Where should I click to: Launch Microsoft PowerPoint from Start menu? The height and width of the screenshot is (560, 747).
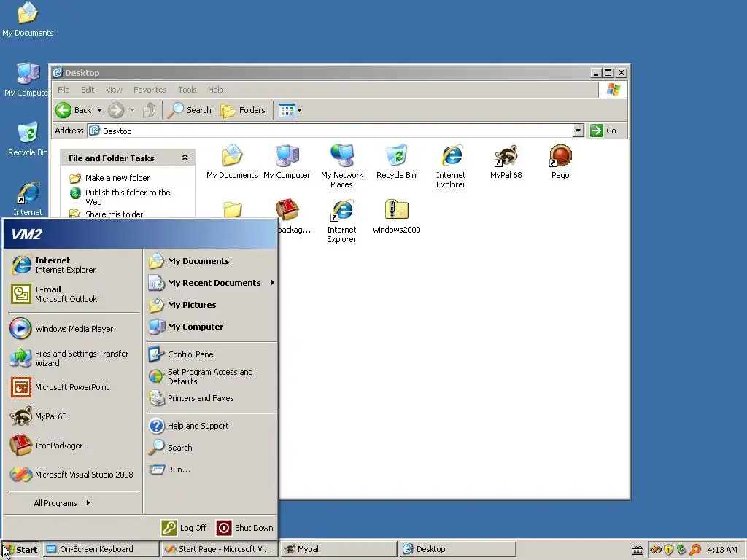click(x=74, y=387)
